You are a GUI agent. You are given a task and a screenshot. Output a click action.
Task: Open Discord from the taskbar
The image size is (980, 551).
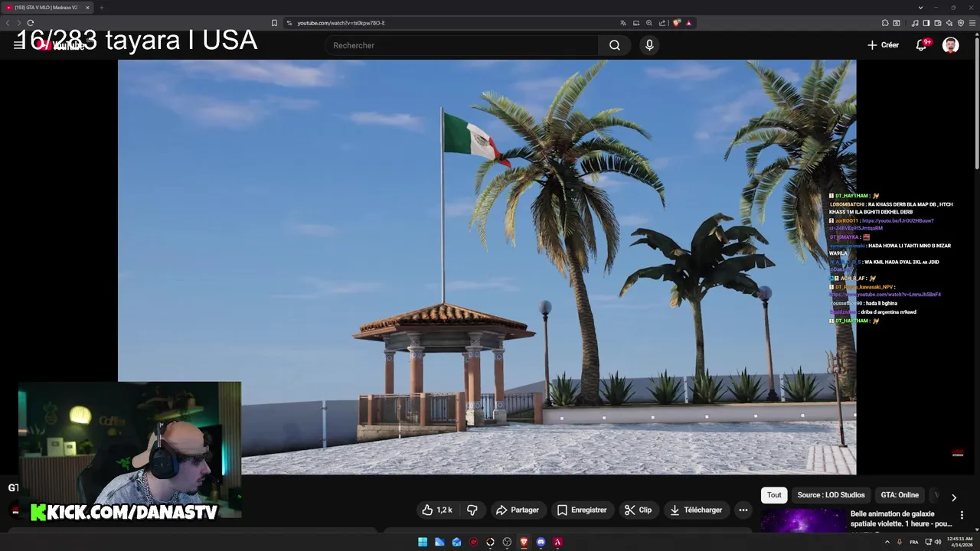click(x=541, y=542)
